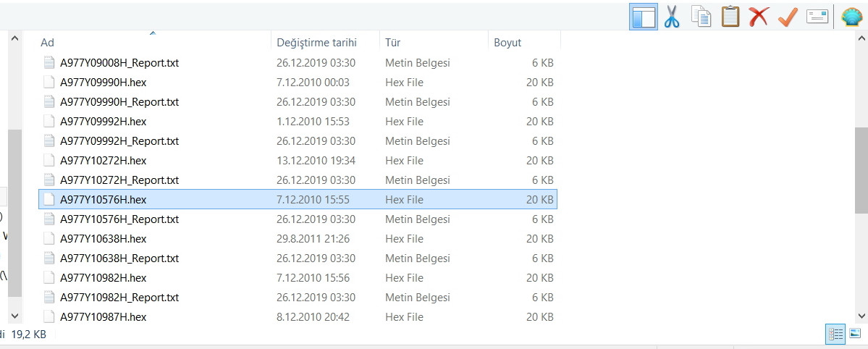This screenshot has height=349, width=868.
Task: Toggle the navigation pane layout button
Action: pos(643,17)
